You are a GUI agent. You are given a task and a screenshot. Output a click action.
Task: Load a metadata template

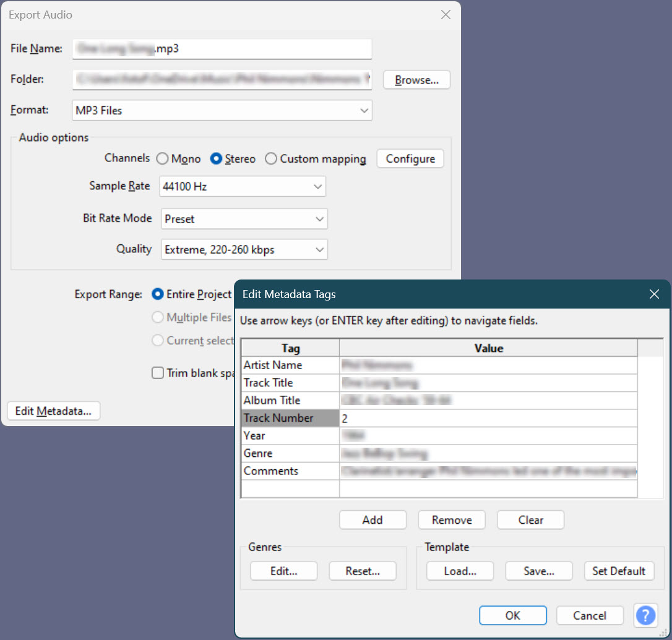click(x=460, y=571)
